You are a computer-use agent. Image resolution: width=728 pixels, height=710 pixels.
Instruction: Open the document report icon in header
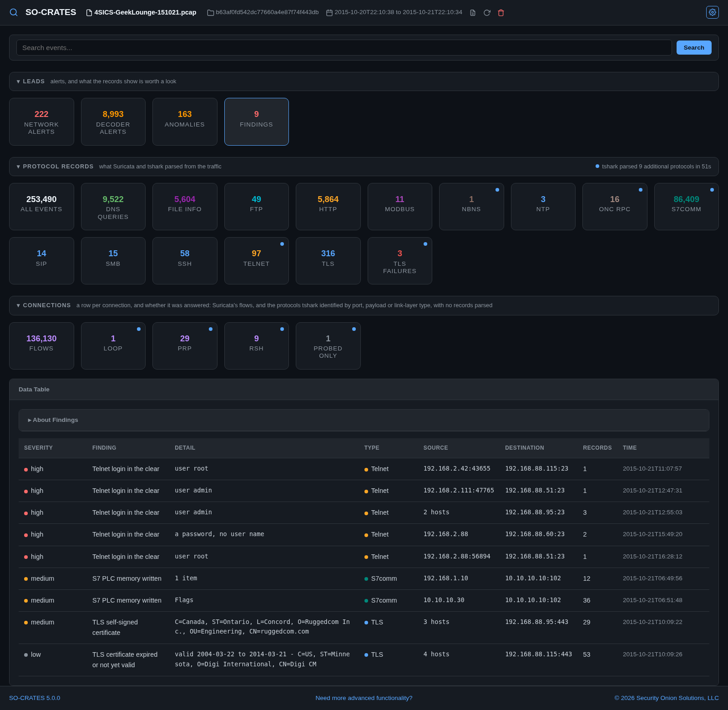pyautogui.click(x=473, y=13)
